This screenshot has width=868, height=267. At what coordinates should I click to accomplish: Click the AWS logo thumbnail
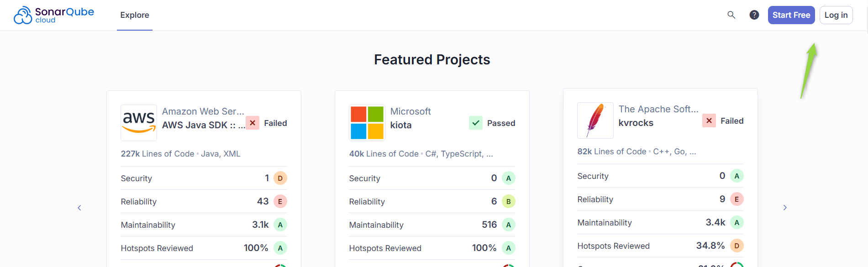(139, 123)
